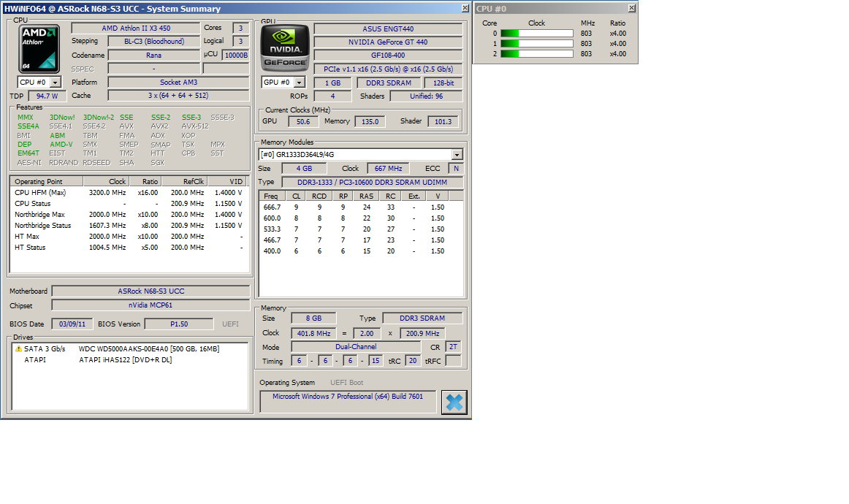Click the 10000B microcode field
The image size is (849, 504).
(235, 56)
